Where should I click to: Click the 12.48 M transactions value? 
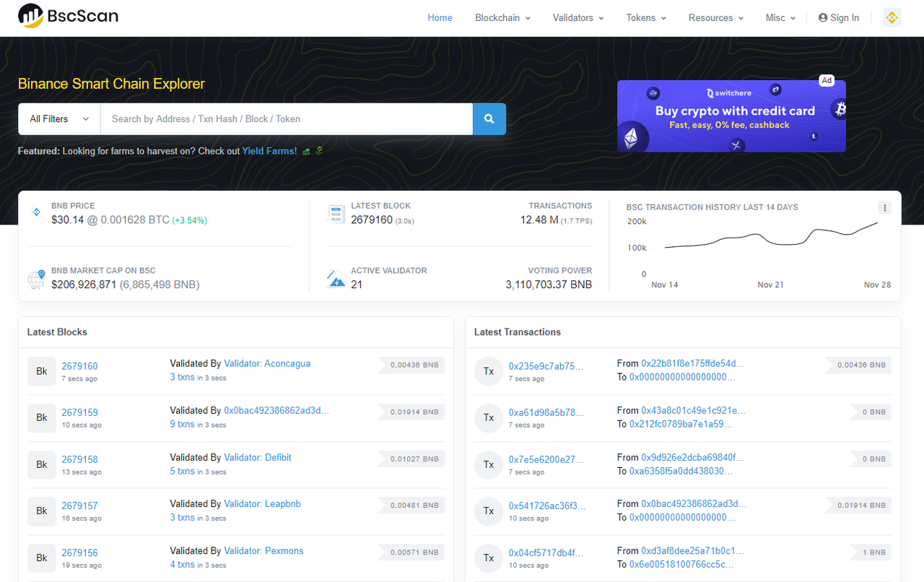coord(539,220)
